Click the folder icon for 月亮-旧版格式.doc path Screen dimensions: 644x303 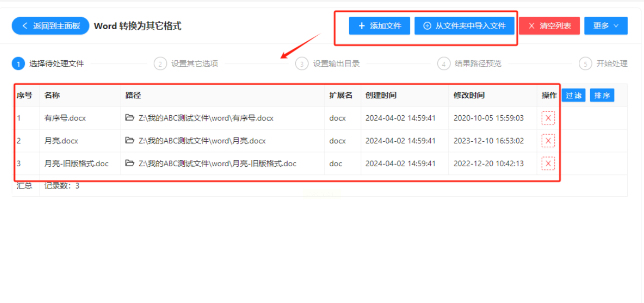coord(130,163)
